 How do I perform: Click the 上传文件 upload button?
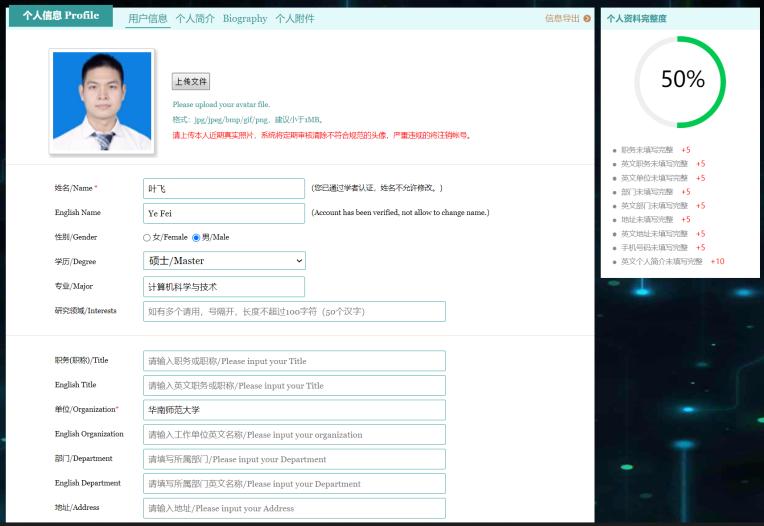(191, 81)
